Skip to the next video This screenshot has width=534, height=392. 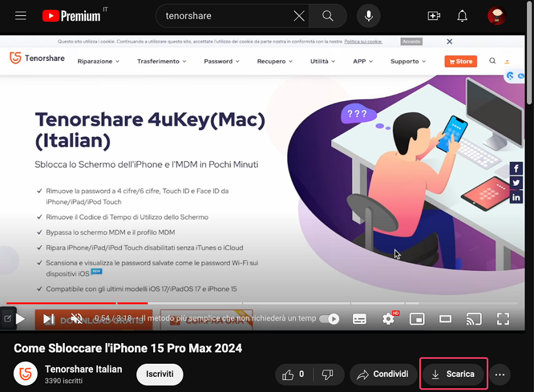(48, 318)
